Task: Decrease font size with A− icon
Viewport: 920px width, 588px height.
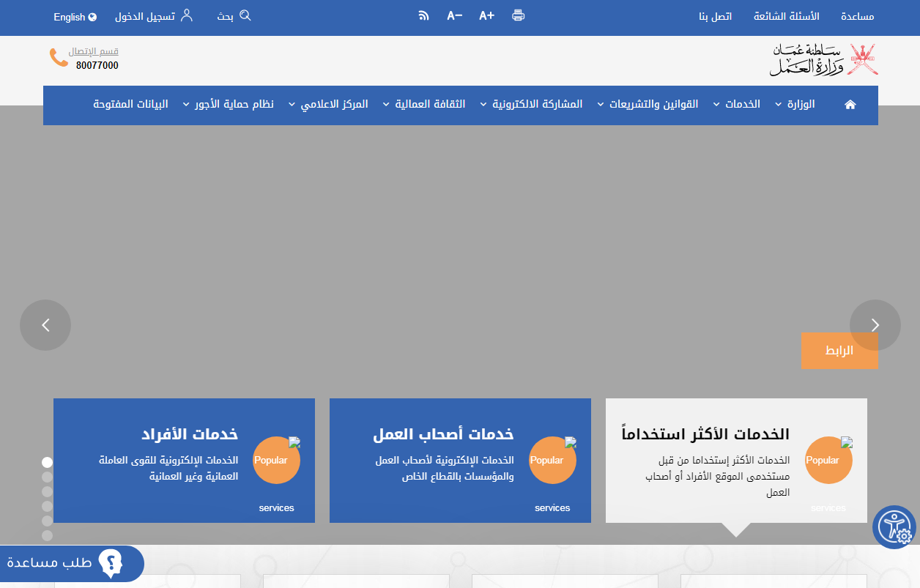Action: click(454, 15)
